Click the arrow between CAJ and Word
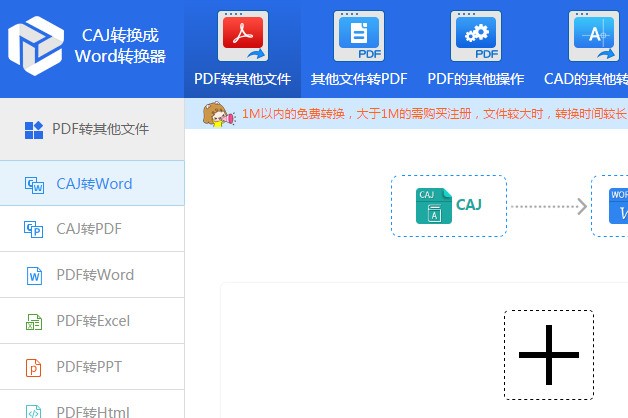628x418 pixels. 549,207
